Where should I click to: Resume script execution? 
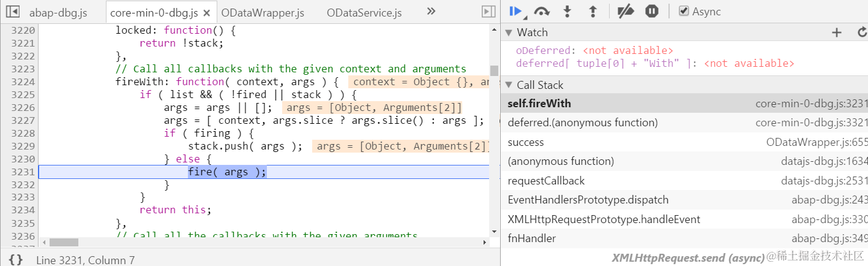click(515, 11)
